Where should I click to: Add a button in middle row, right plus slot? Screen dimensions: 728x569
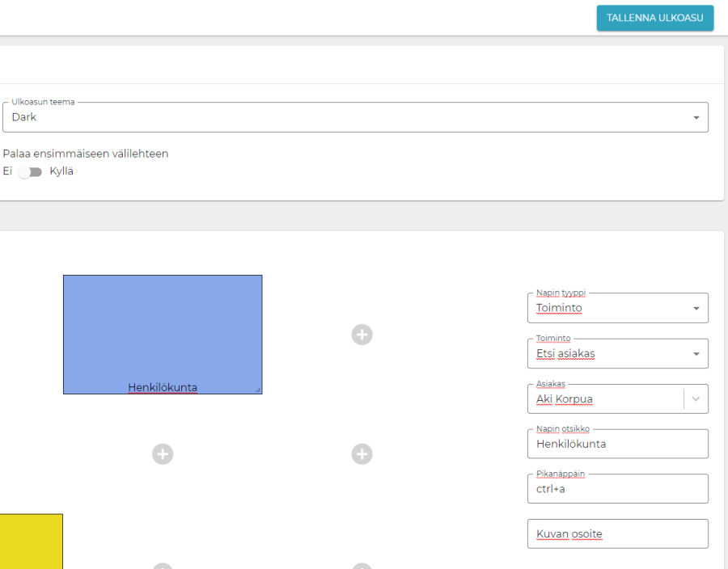pyautogui.click(x=362, y=454)
